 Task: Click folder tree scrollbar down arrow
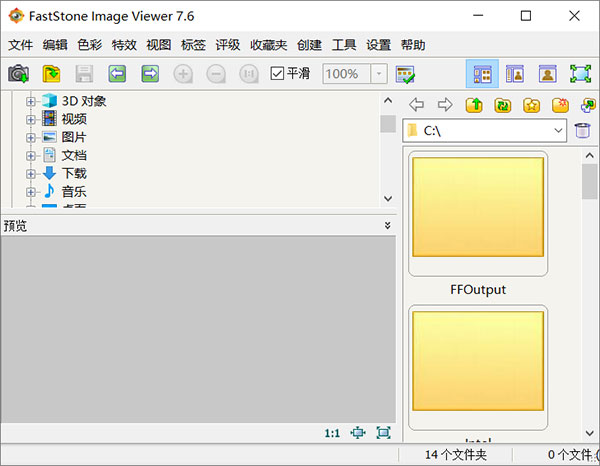388,199
